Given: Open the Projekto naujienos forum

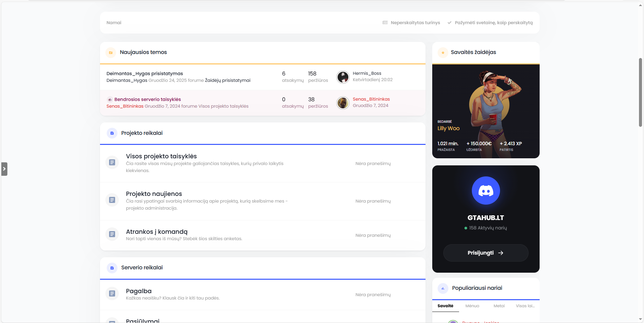Looking at the screenshot, I should pyautogui.click(x=154, y=194).
